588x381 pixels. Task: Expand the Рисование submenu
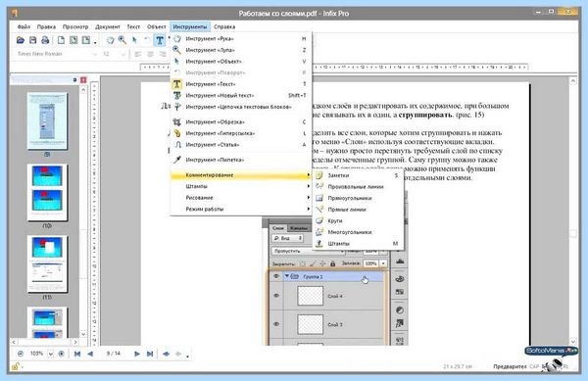(241, 198)
